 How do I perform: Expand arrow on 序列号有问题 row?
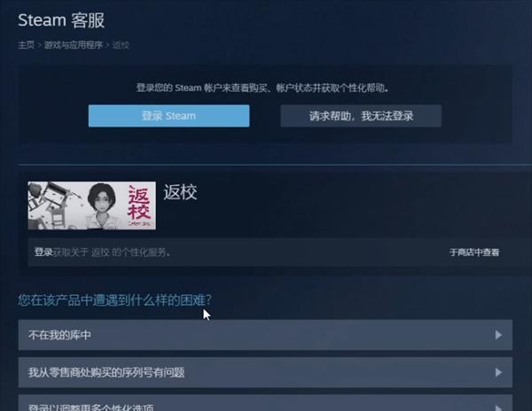498,372
